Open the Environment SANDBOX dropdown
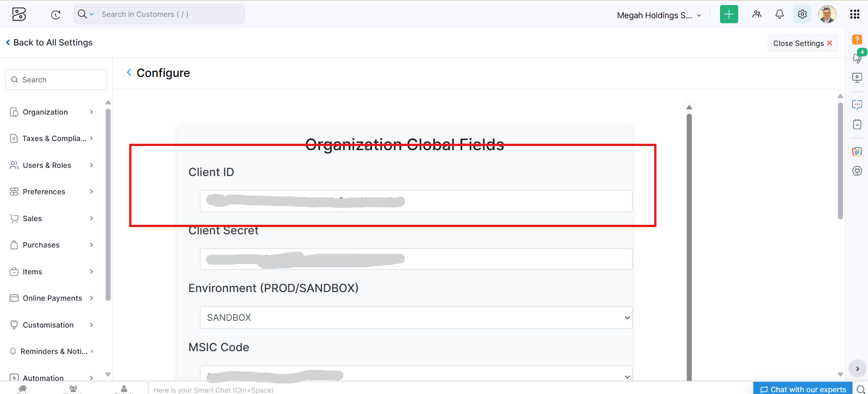This screenshot has width=868, height=394. (416, 318)
